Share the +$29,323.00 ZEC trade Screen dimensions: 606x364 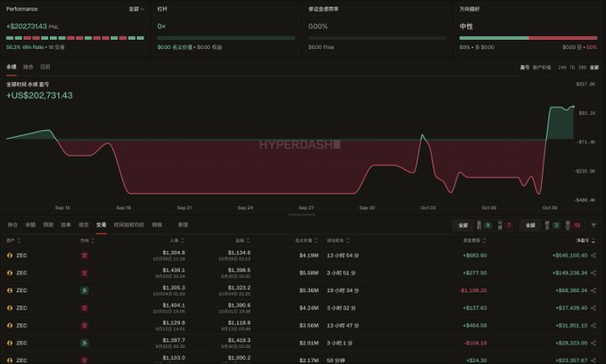594,343
